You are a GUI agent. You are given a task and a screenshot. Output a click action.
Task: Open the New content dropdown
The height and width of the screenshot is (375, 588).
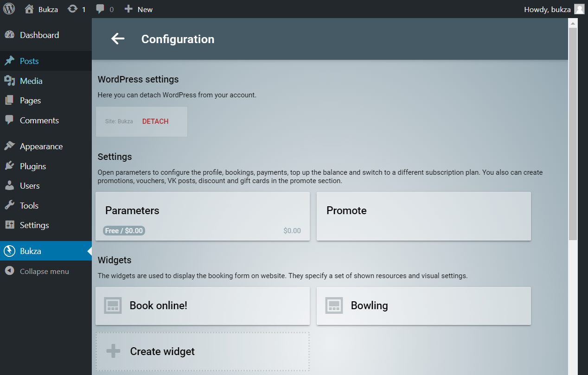[x=139, y=9]
